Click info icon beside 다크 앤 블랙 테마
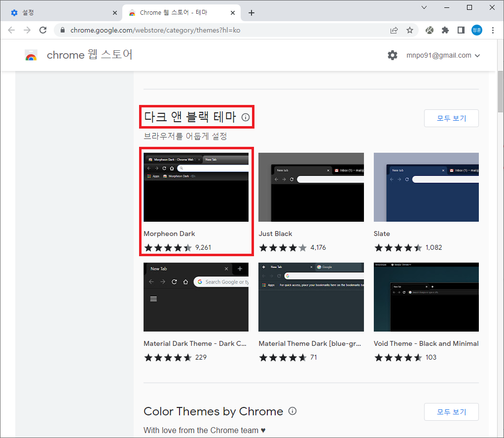Viewport: 504px width, 438px height. 246,117
